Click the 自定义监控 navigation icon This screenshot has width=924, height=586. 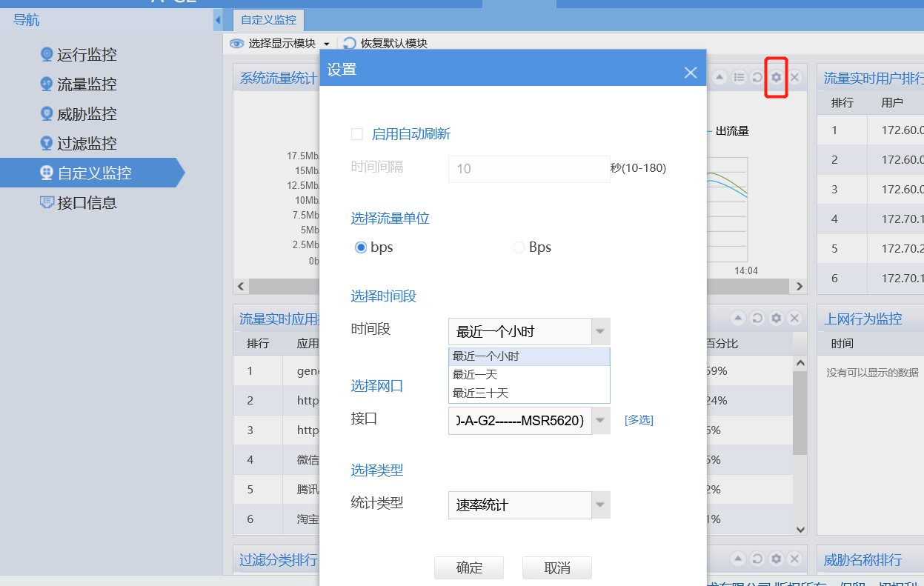47,173
